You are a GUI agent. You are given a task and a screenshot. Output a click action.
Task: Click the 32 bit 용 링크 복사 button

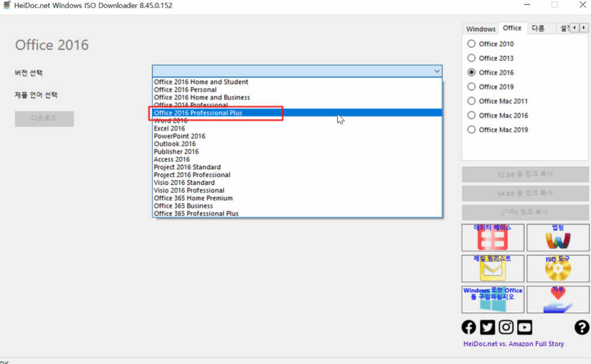(x=525, y=174)
